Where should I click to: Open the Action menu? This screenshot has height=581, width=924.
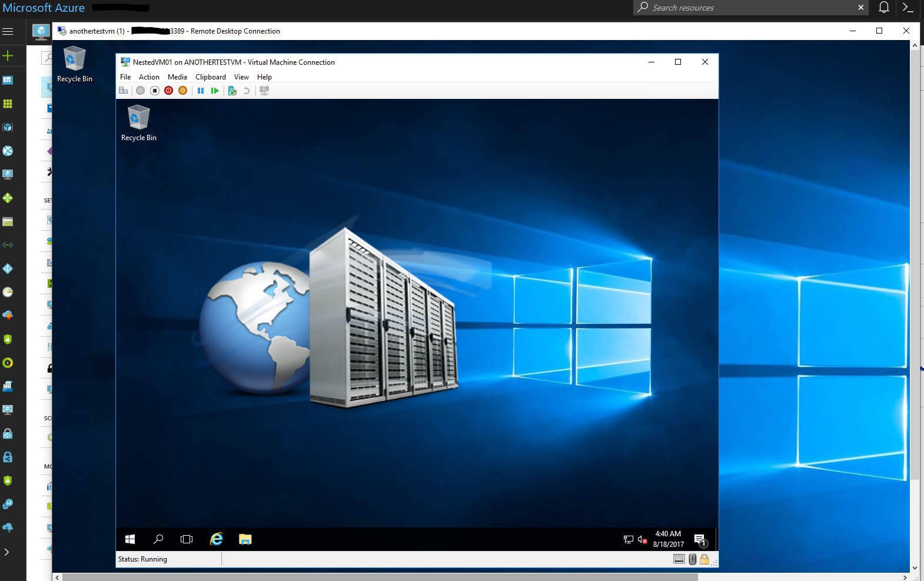coord(149,77)
